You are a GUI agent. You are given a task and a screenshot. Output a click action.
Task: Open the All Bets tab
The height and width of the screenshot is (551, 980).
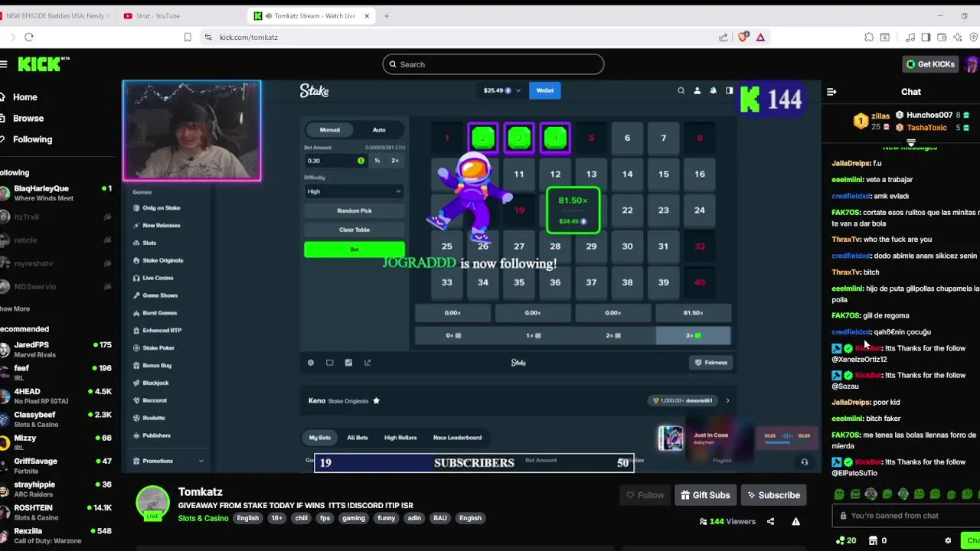coord(358,438)
